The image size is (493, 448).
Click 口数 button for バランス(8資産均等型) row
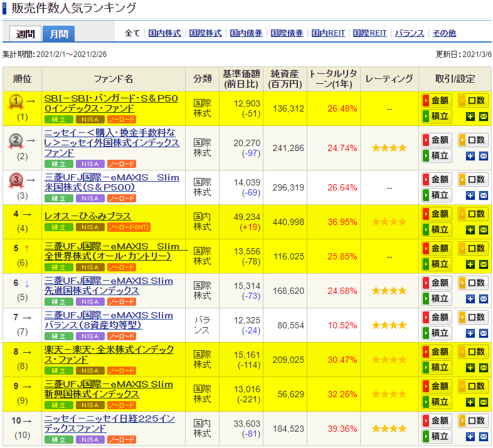[x=473, y=317]
